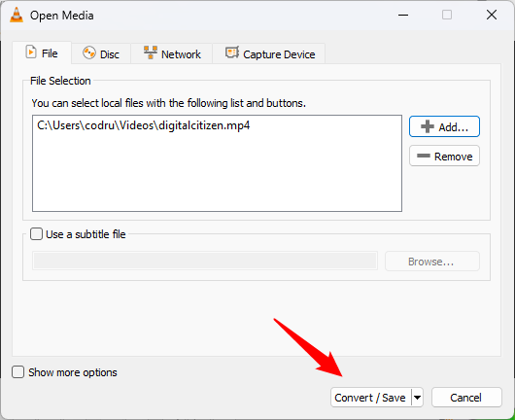Click the disabled maximize window button
The width and height of the screenshot is (515, 420).
click(447, 15)
